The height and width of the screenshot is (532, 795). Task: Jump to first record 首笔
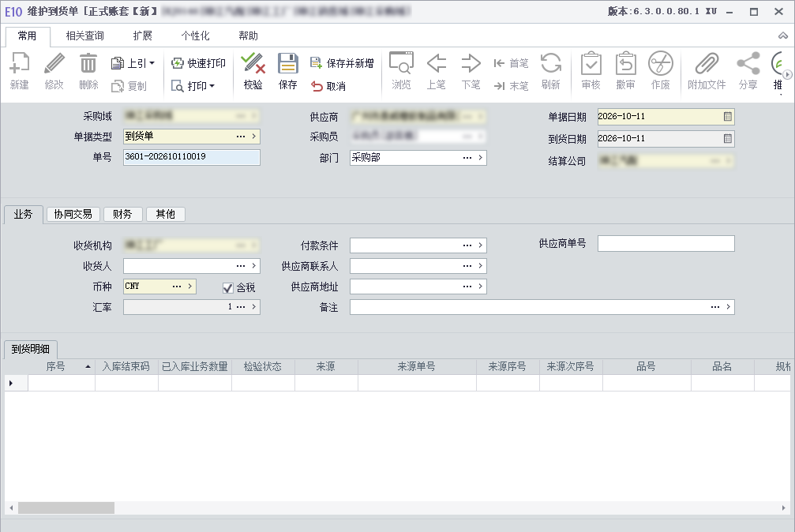click(x=511, y=63)
